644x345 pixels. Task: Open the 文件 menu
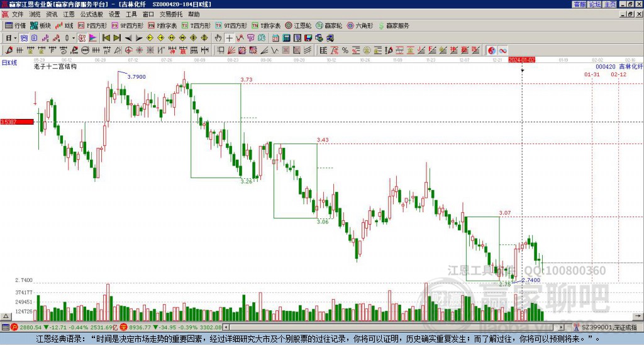click(18, 14)
